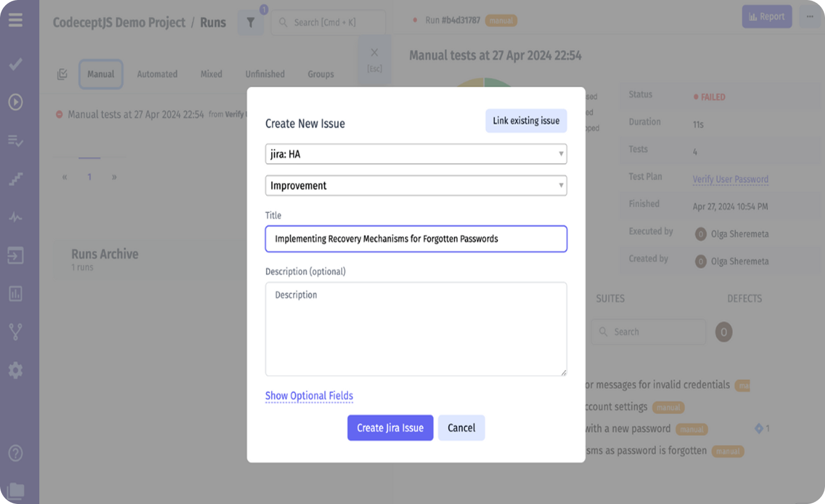Click the Create Jira Issue button
Image resolution: width=825 pixels, height=504 pixels.
pyautogui.click(x=390, y=428)
